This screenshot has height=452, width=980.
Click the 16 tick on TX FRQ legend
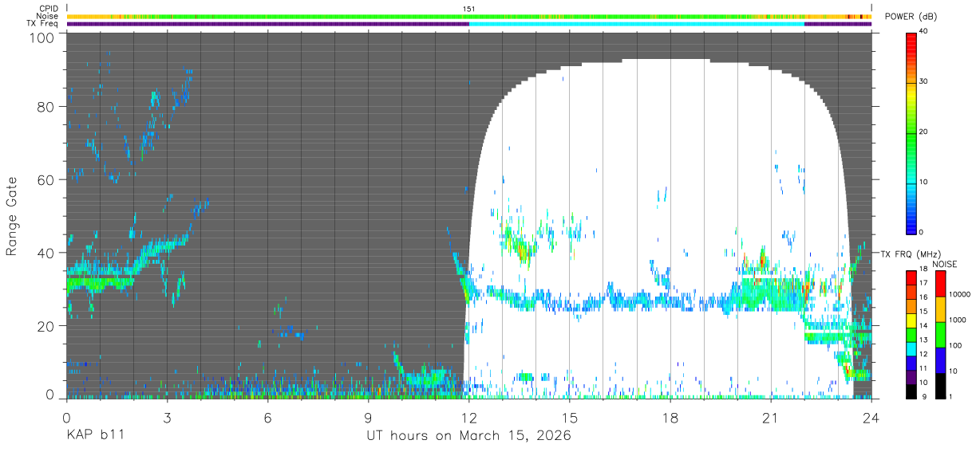[x=923, y=297]
